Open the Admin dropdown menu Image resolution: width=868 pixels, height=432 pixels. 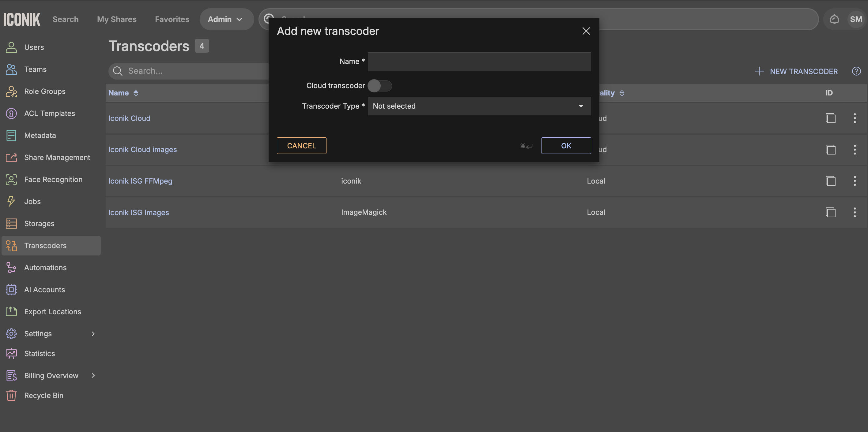[225, 19]
